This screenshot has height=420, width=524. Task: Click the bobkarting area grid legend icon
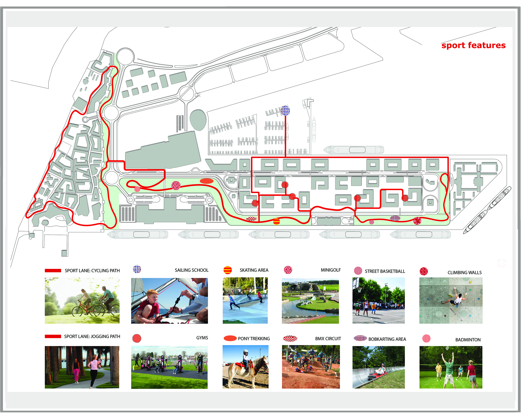pyautogui.click(x=360, y=338)
